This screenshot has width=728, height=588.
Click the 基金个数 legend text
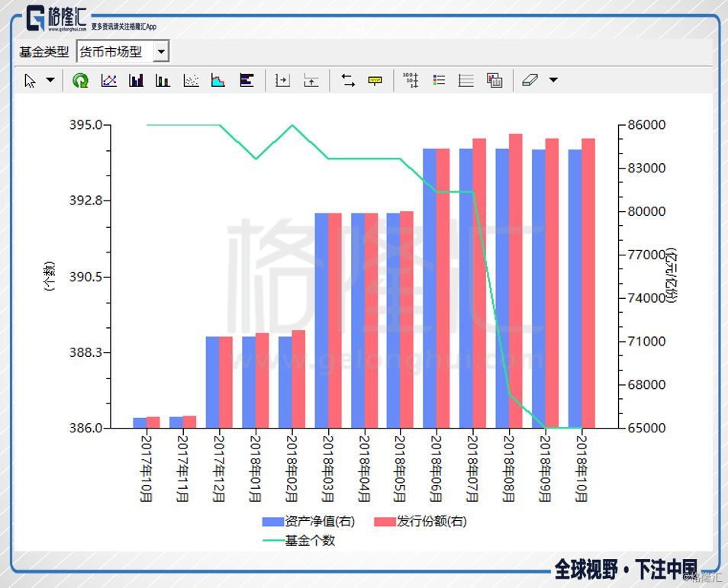(x=310, y=541)
